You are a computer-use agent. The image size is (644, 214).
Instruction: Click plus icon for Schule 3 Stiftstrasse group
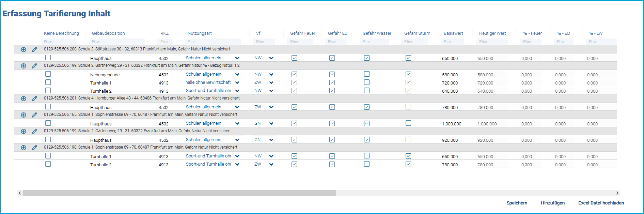23,49
